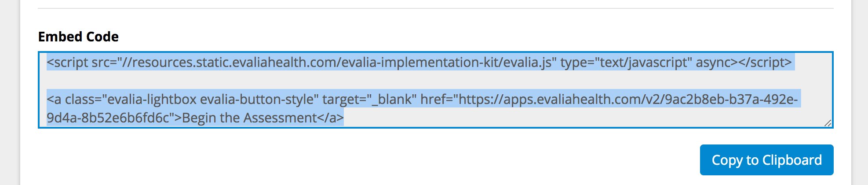Screen dimensions: 868x185
Task: Click the Embed Code heading label
Action: 78,37
